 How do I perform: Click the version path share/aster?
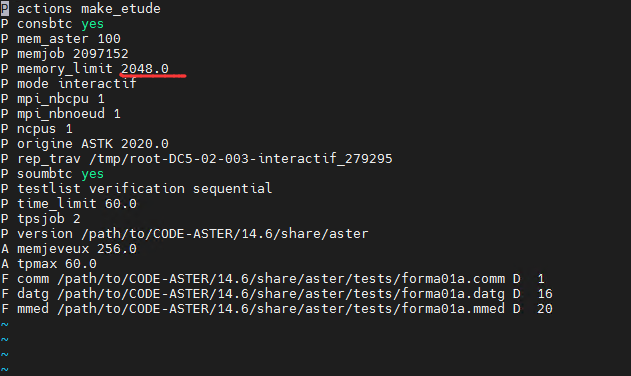(x=225, y=234)
